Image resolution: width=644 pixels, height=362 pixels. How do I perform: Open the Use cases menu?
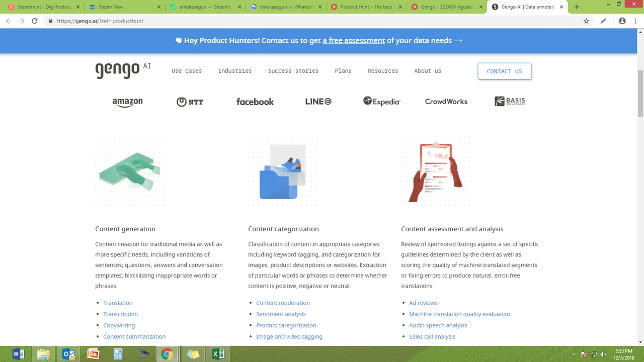coord(187,71)
